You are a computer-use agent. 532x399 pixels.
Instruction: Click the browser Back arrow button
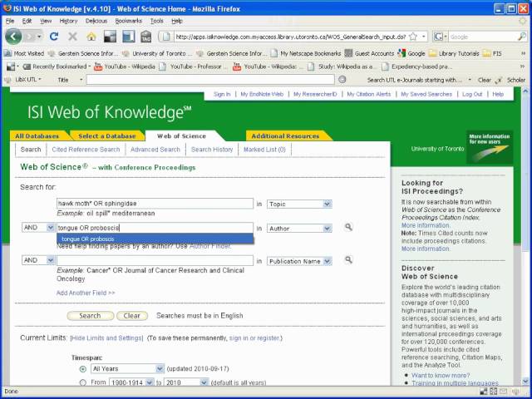13,37
